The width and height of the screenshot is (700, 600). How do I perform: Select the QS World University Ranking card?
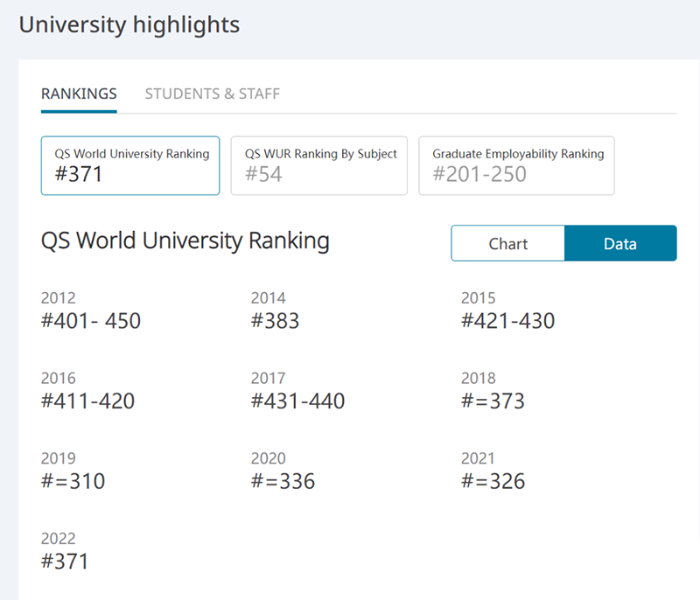tap(130, 165)
